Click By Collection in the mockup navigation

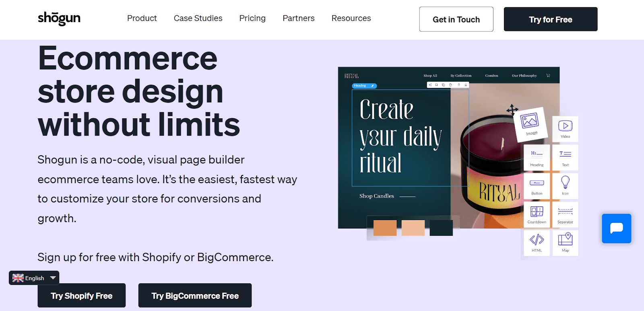461,76
